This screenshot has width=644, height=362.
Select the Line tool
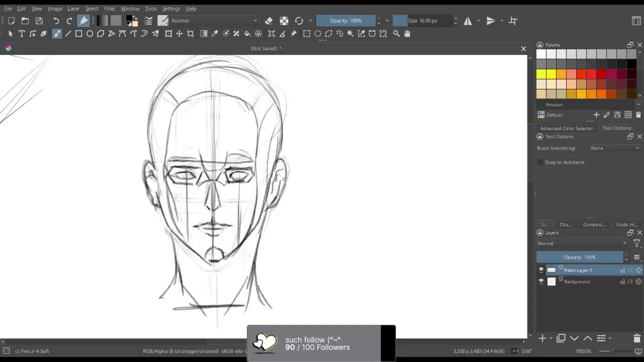pos(68,34)
